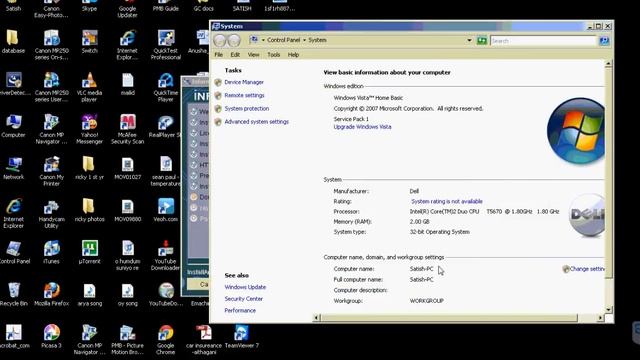Open Computer desktop icon

(13, 125)
